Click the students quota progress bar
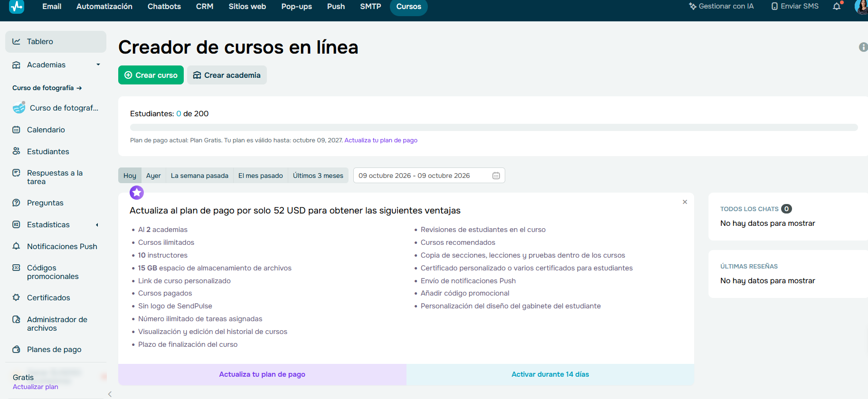 pos(494,127)
